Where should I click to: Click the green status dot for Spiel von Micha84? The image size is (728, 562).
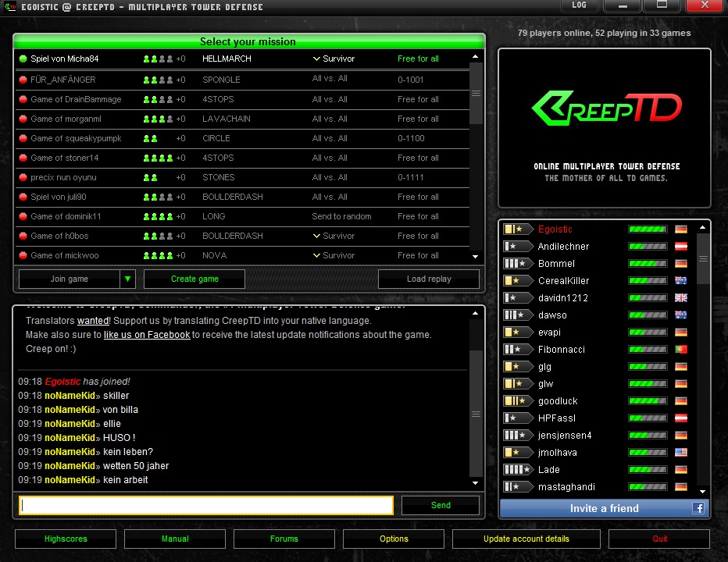[x=23, y=59]
